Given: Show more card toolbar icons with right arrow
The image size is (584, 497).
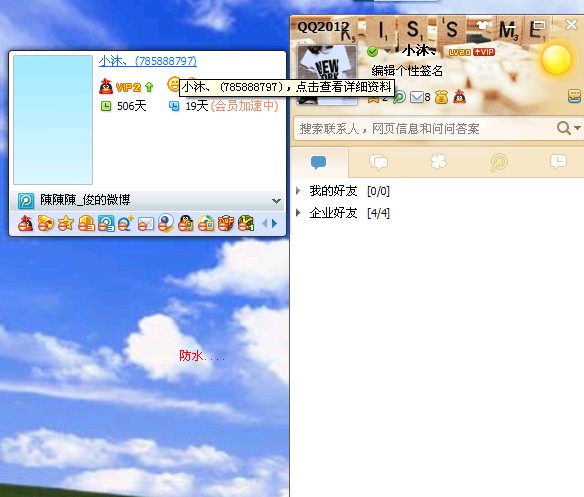Looking at the screenshot, I should coord(274,224).
